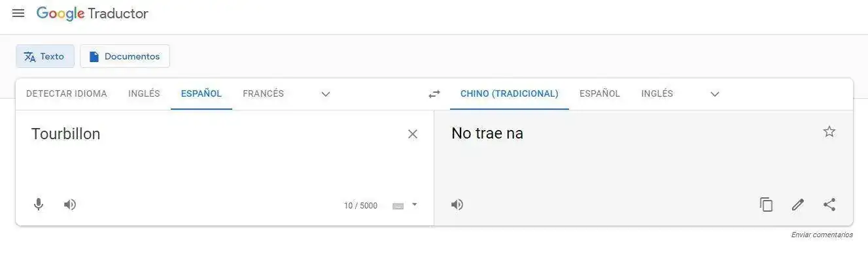Screen dimensions: 868x264
Task: Click the pencil suggest-edit icon
Action: coord(797,205)
